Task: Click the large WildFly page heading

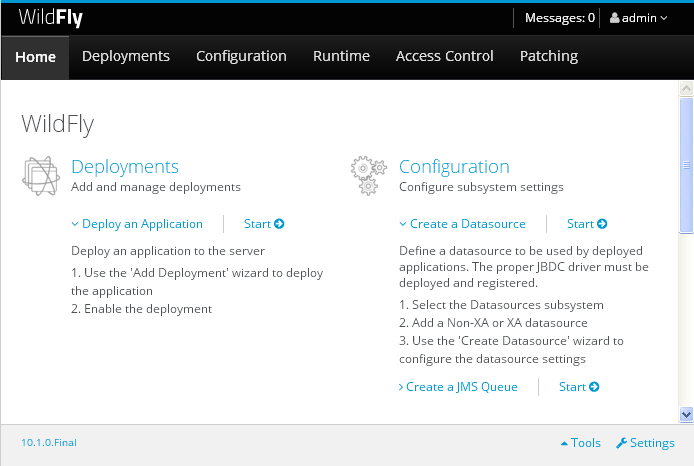Action: coord(58,124)
